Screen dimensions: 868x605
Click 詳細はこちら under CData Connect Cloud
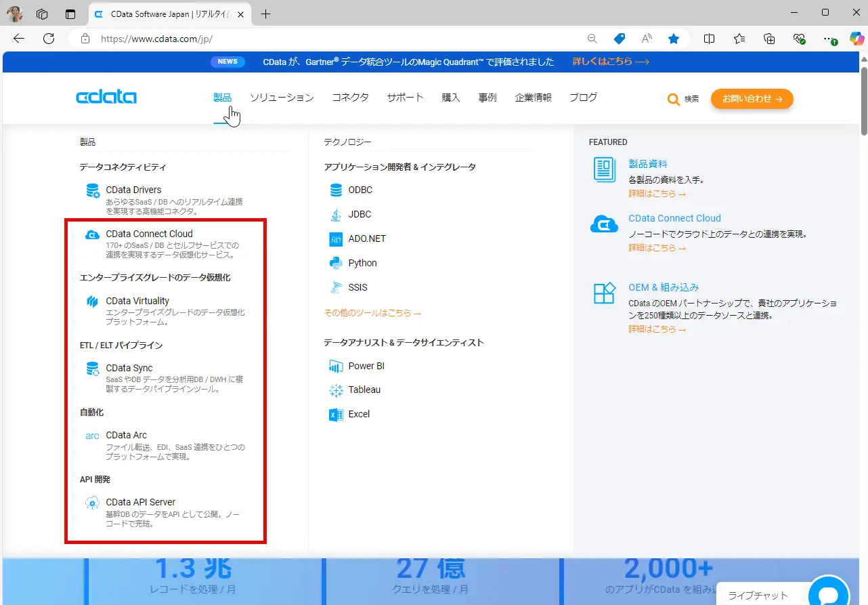[657, 248]
